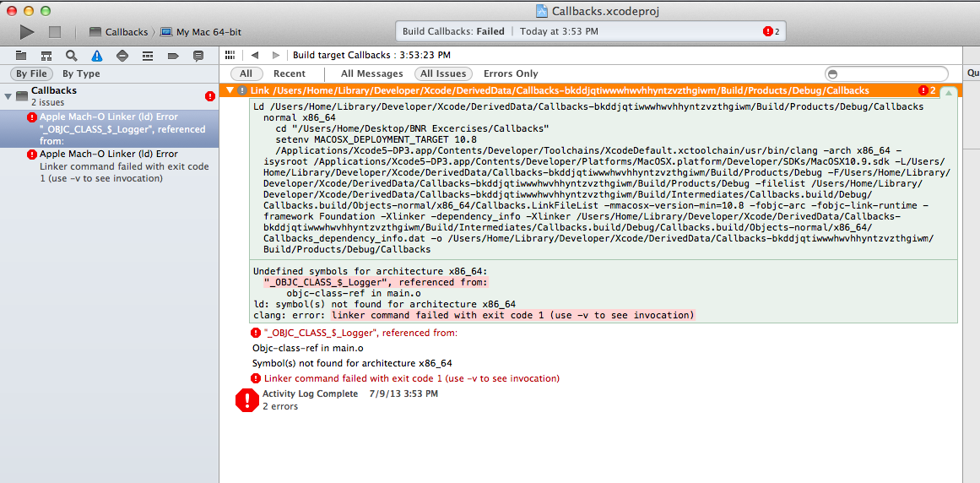
Task: Open the Breakpoint navigator icon
Action: click(173, 56)
